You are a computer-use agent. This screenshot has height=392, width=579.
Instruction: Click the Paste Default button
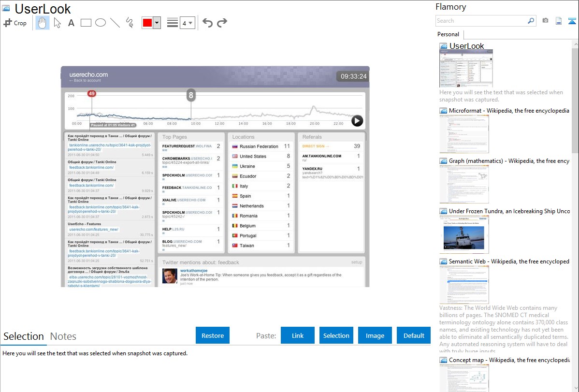click(414, 335)
